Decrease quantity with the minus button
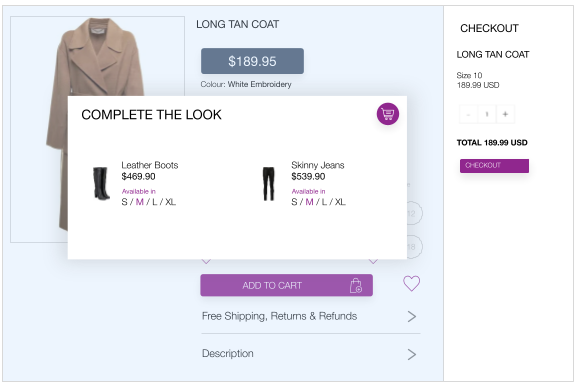579x390 pixels. (x=468, y=114)
